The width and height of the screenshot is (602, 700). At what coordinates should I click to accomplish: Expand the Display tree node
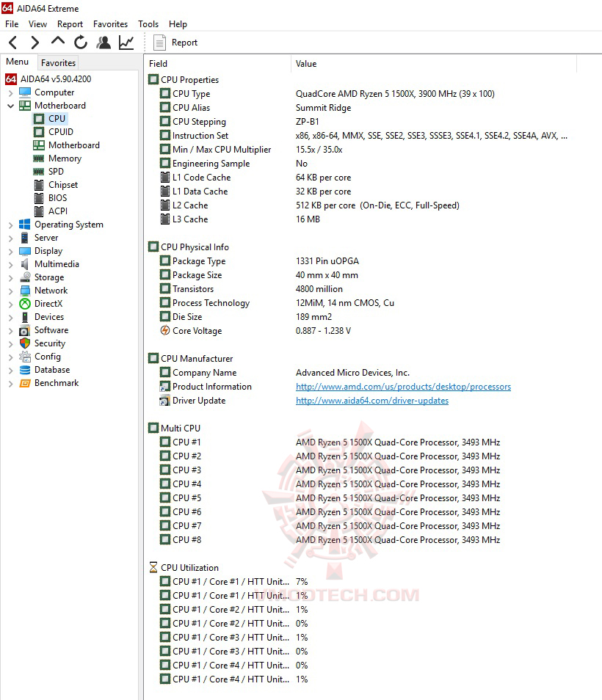point(11,252)
